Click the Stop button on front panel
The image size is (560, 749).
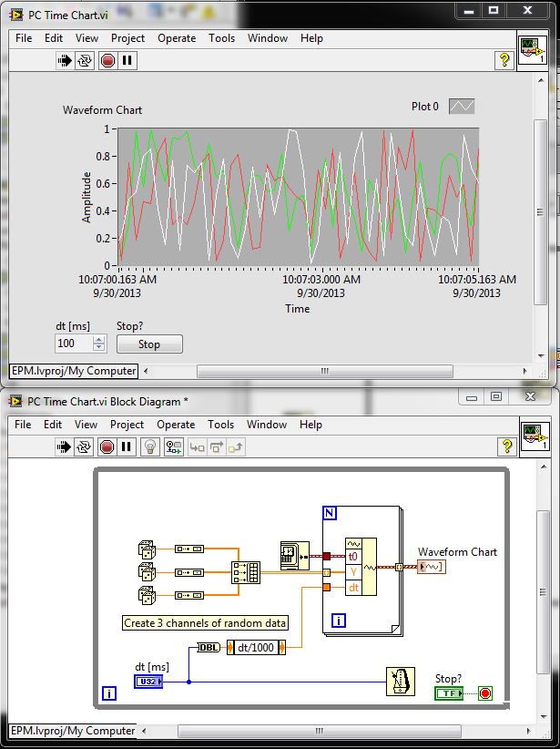point(149,344)
